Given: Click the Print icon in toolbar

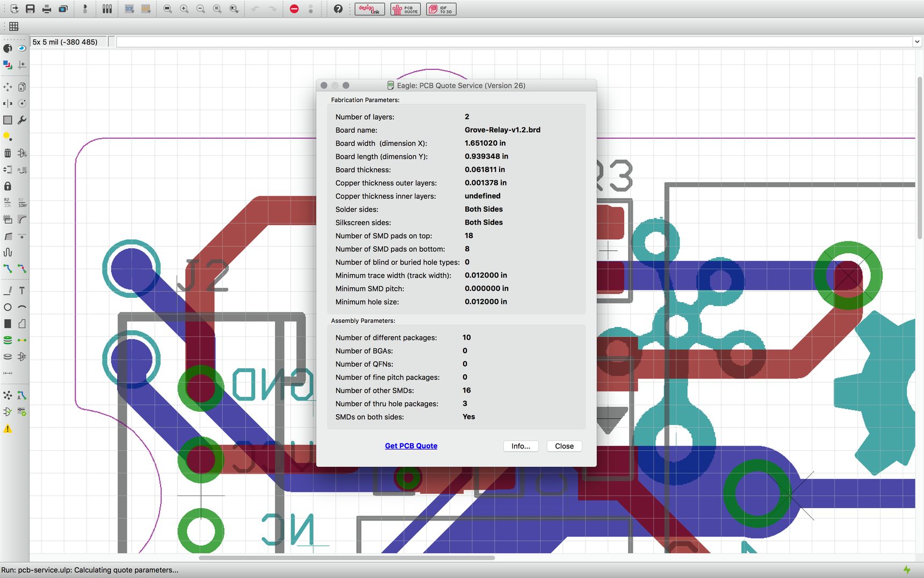Looking at the screenshot, I should (47, 9).
